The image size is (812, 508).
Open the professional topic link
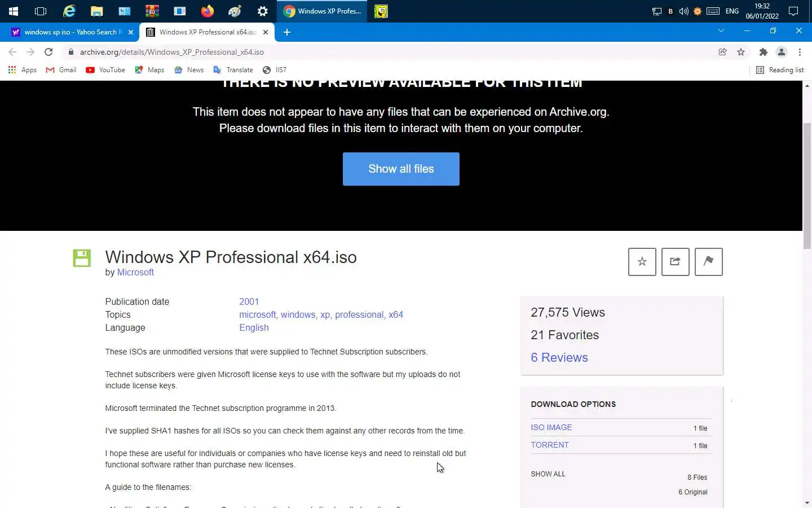[359, 314]
